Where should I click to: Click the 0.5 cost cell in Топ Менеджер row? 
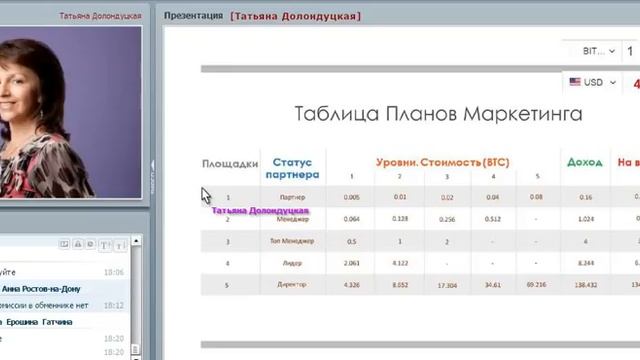pyautogui.click(x=351, y=242)
